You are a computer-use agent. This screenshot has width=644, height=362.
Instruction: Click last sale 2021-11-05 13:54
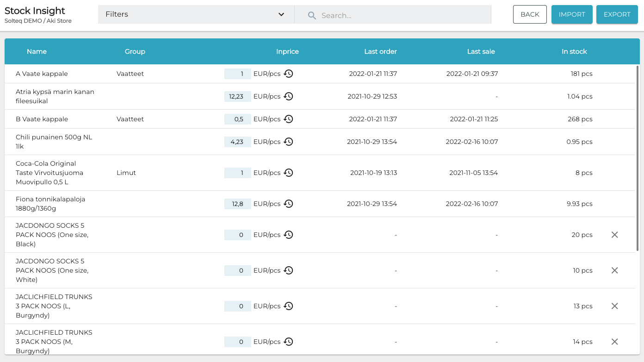pos(473,173)
